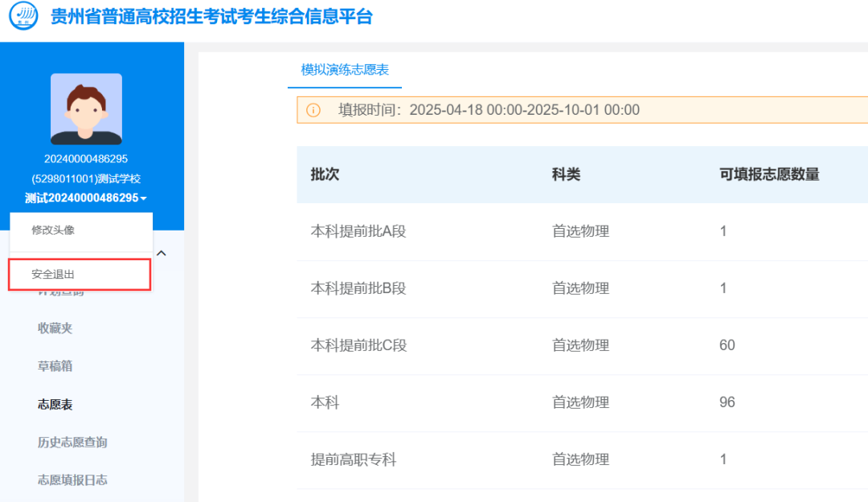This screenshot has height=502, width=868.
Task: Open 收藏夹 in the sidebar
Action: 54,328
